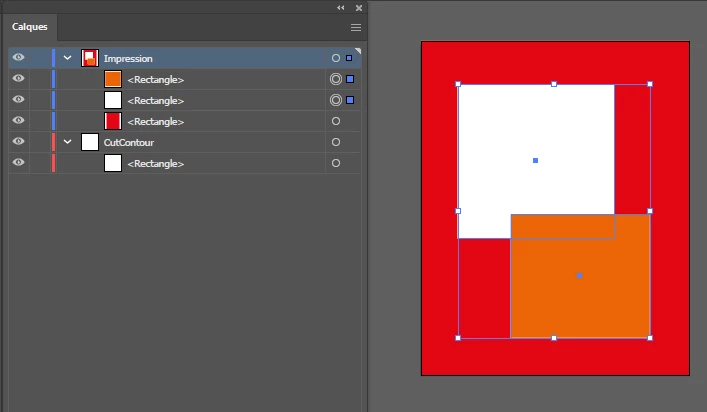
Task: Click the Impression layer thumbnail
Action: tap(90, 58)
